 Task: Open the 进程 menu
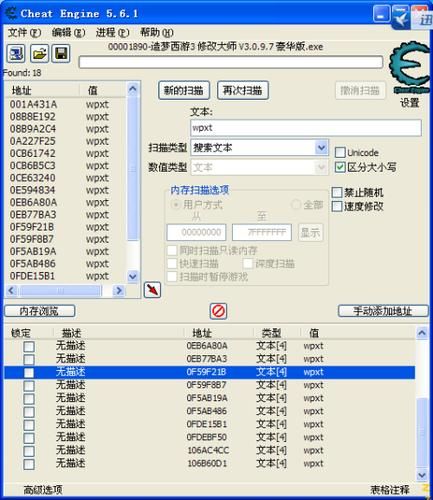click(x=112, y=33)
